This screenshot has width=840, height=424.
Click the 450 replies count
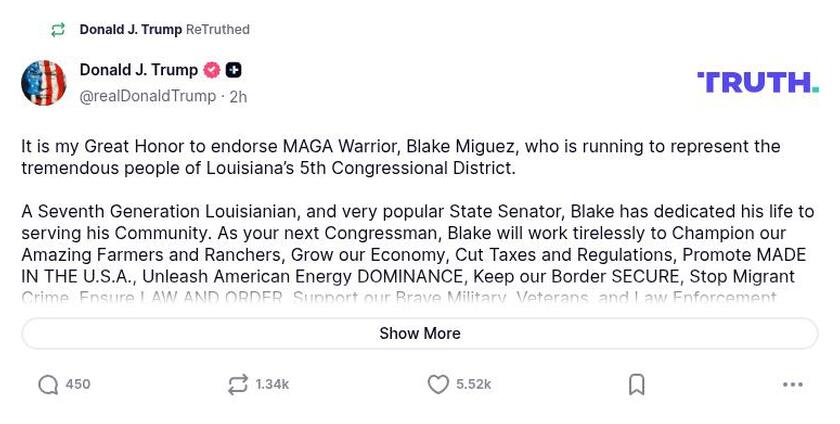[78, 385]
